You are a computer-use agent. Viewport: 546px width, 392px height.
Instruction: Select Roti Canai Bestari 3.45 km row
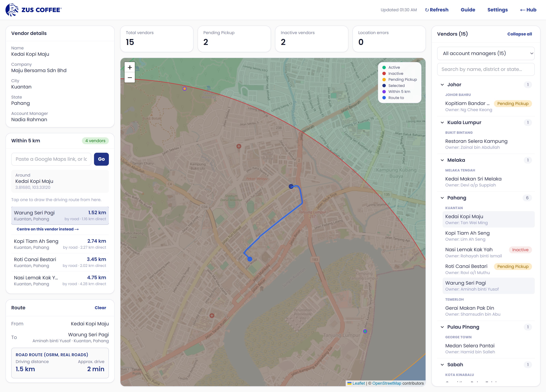point(60,262)
